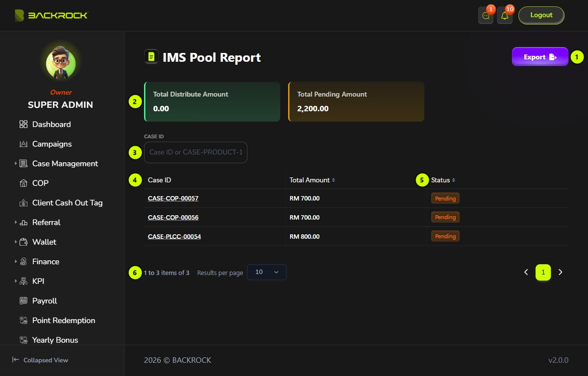Viewport: 588px width, 376px height.
Task: Click the Dashboard grid icon
Action: click(x=24, y=125)
